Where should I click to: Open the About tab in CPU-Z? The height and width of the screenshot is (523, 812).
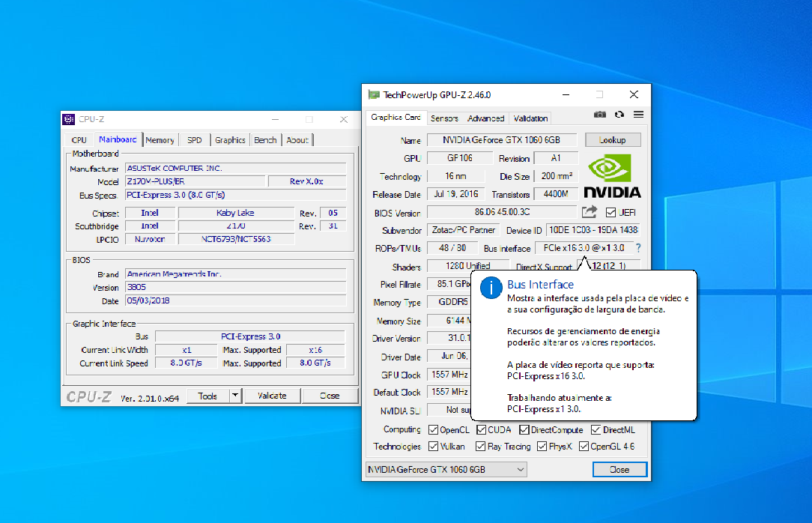pos(297,140)
